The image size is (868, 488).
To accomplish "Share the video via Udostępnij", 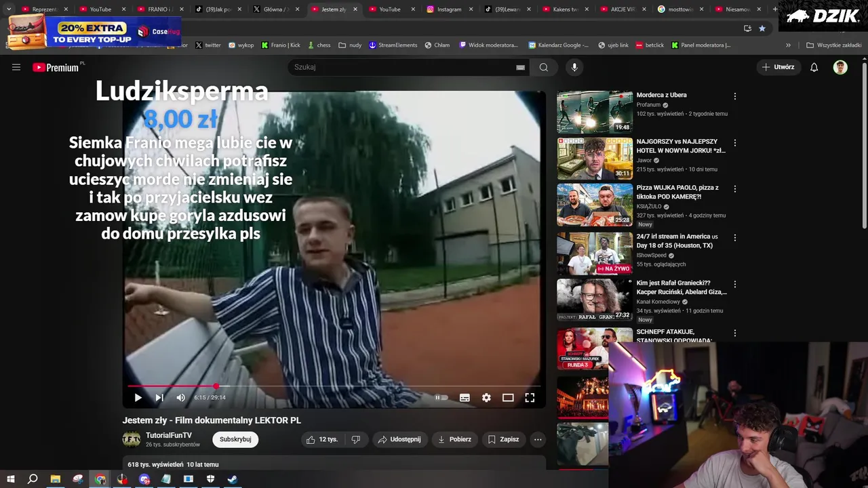I will 399,439.
